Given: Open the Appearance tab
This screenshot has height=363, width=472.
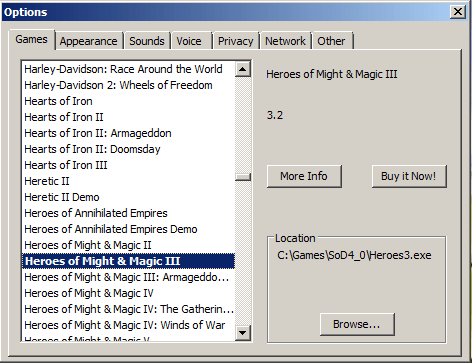Looking at the screenshot, I should [x=89, y=41].
